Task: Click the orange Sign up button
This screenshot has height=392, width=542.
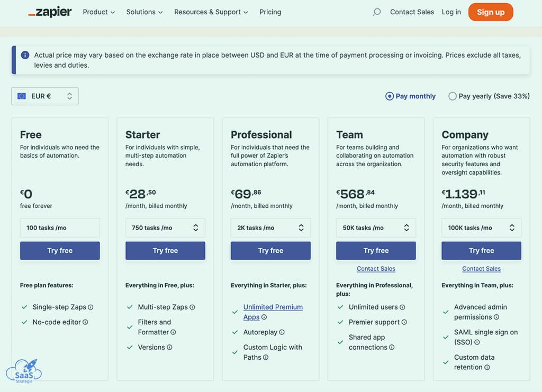Action: (x=491, y=12)
